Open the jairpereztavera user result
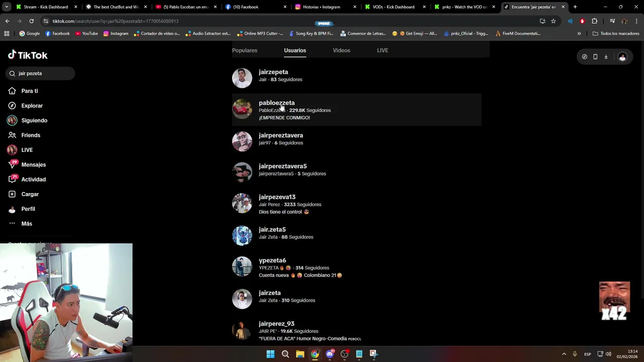The height and width of the screenshot is (362, 644). 357,141
